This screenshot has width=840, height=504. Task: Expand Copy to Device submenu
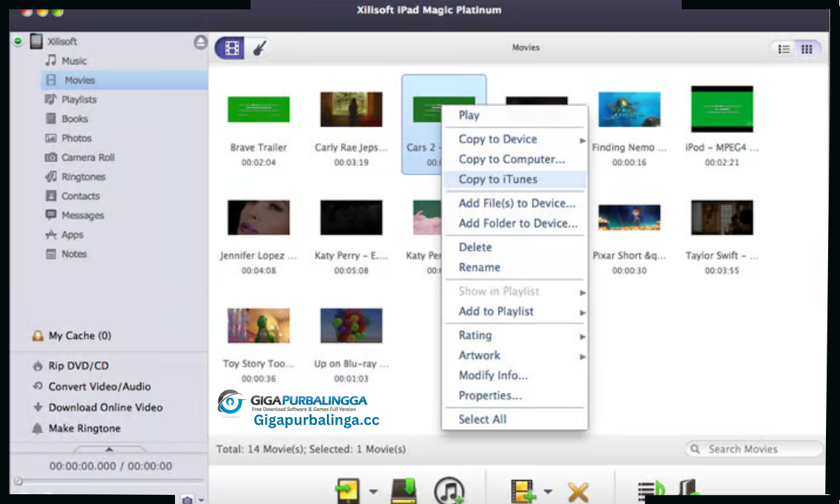[x=514, y=139]
